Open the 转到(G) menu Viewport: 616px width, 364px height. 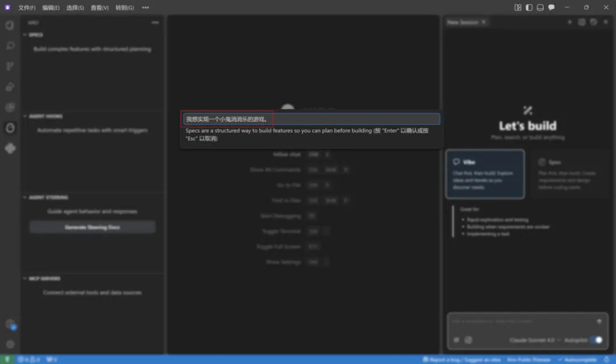point(124,7)
